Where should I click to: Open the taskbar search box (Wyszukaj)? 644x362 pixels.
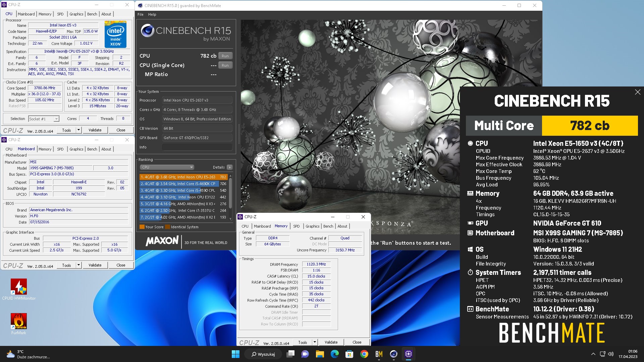(263, 354)
